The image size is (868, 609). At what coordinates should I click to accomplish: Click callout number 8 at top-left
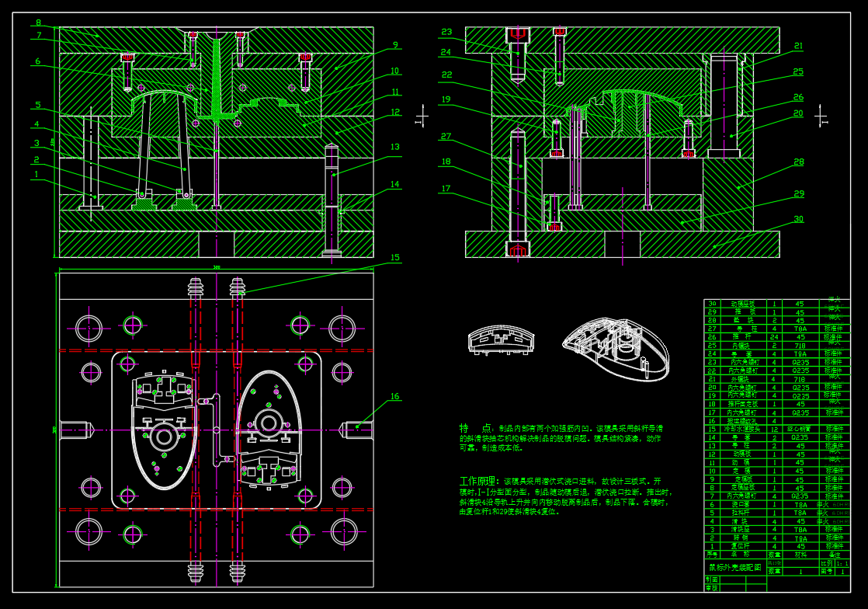pyautogui.click(x=38, y=23)
